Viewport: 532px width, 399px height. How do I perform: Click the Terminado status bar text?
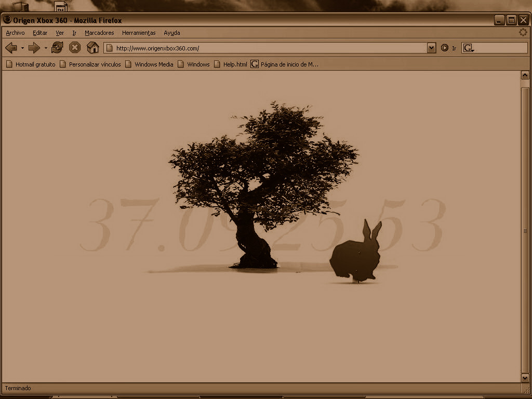click(x=18, y=388)
